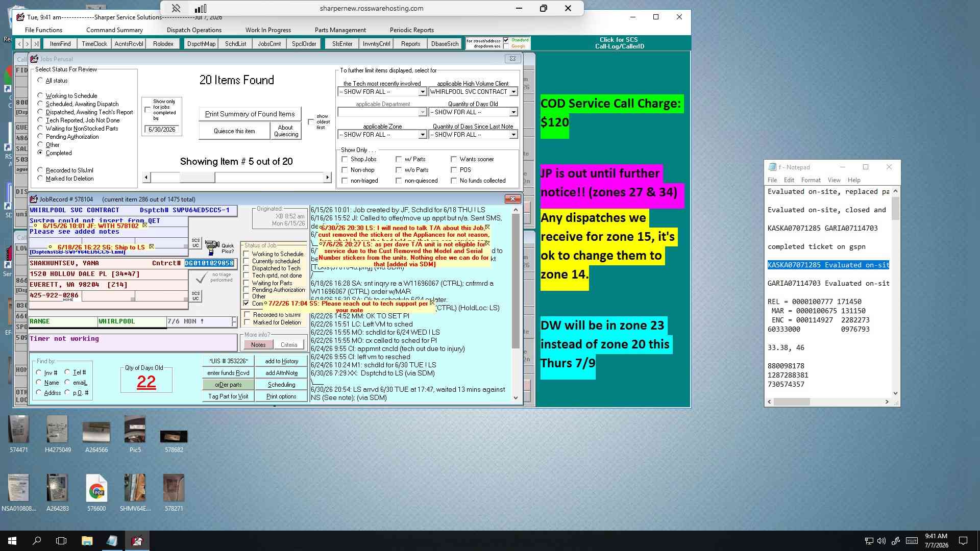
Task: Open the 576600 PDF desktop icon
Action: (96, 488)
